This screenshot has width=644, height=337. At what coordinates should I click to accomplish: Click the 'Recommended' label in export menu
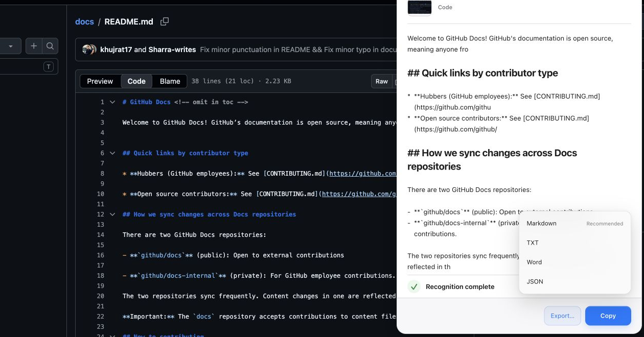tap(605, 224)
